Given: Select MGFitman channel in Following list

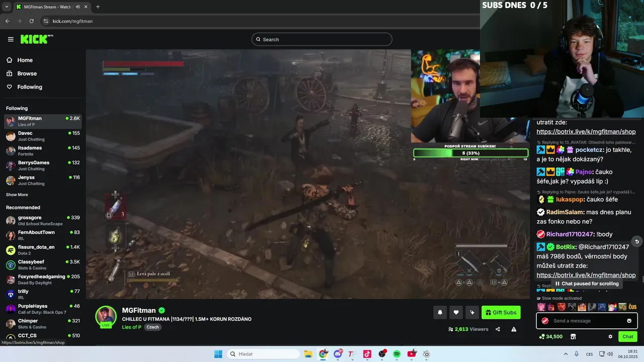Looking at the screenshot, I should [43, 121].
